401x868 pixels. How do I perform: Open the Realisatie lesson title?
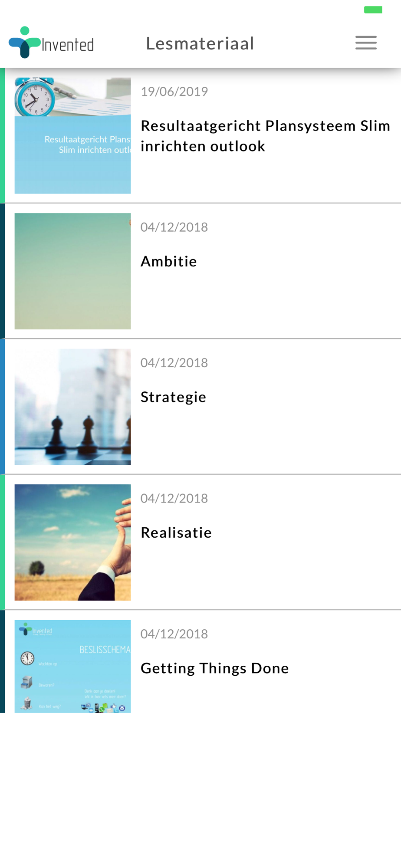176,533
